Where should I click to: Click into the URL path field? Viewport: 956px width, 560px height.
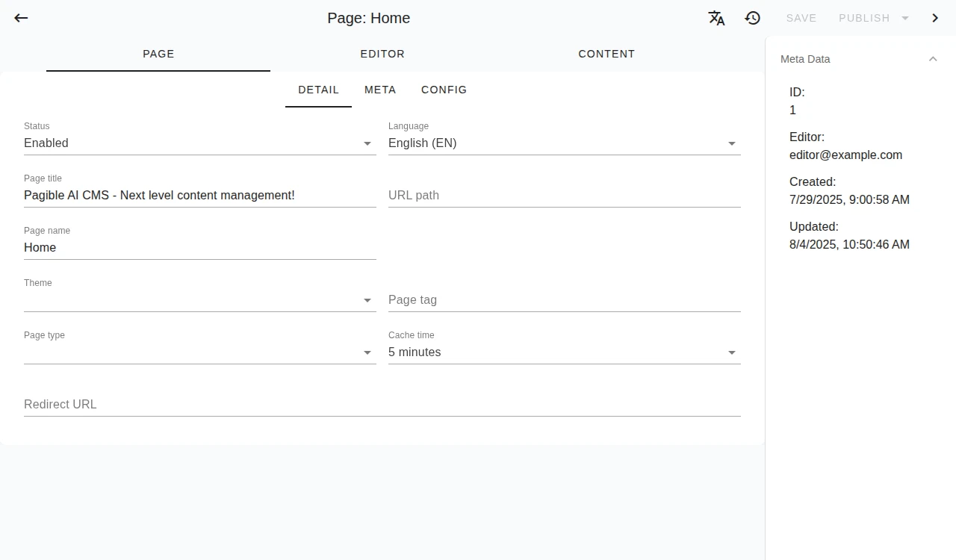click(x=564, y=196)
